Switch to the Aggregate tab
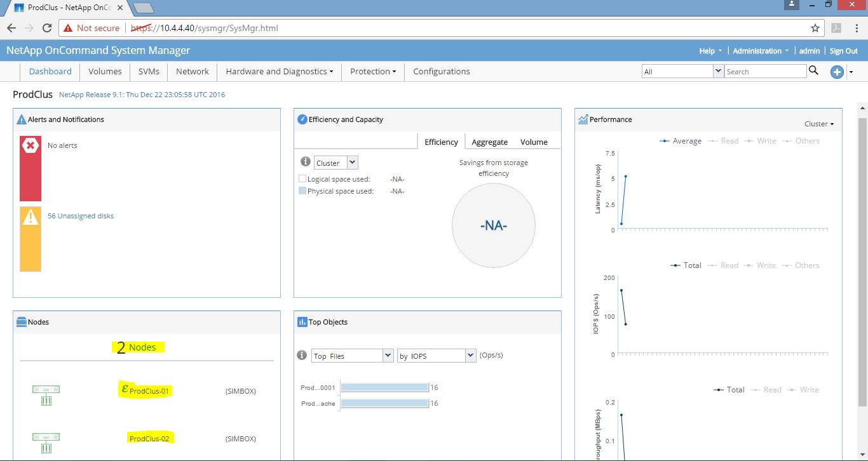The width and height of the screenshot is (868, 461). [489, 142]
